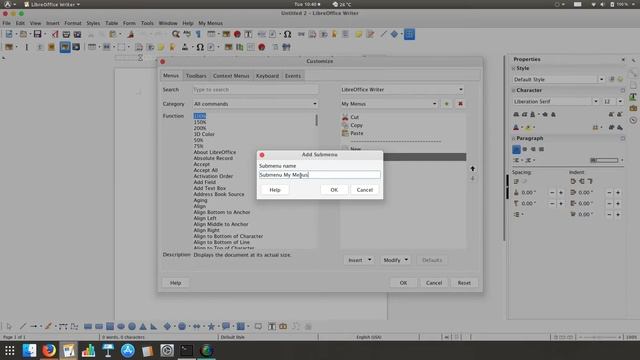
Task: Open the sidebar Gallery deck icon
Action: click(633, 108)
